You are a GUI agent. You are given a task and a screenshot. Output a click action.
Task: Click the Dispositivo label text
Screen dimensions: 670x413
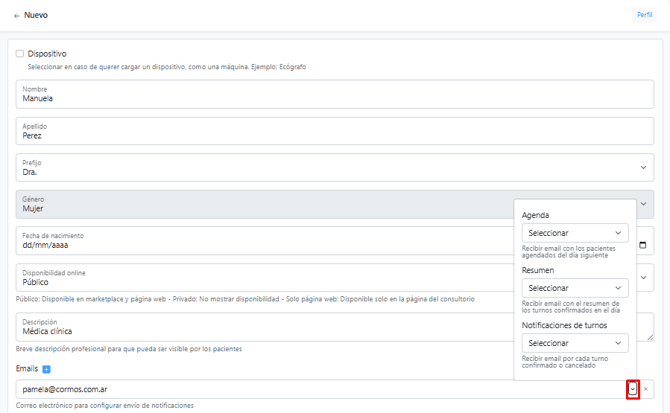pyautogui.click(x=47, y=54)
